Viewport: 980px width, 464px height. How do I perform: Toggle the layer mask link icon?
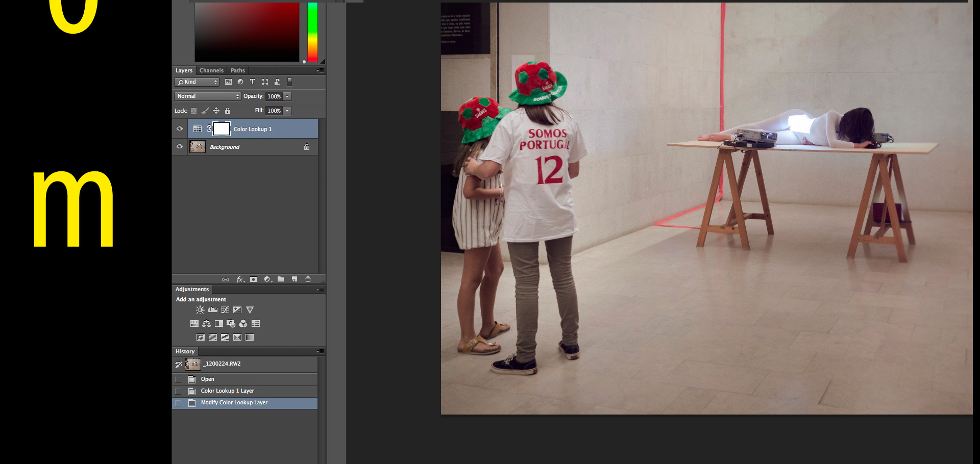click(209, 129)
